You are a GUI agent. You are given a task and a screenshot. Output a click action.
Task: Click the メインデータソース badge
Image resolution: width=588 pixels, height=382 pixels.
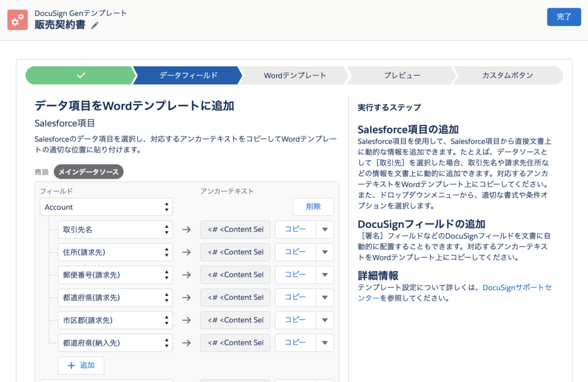pos(88,172)
